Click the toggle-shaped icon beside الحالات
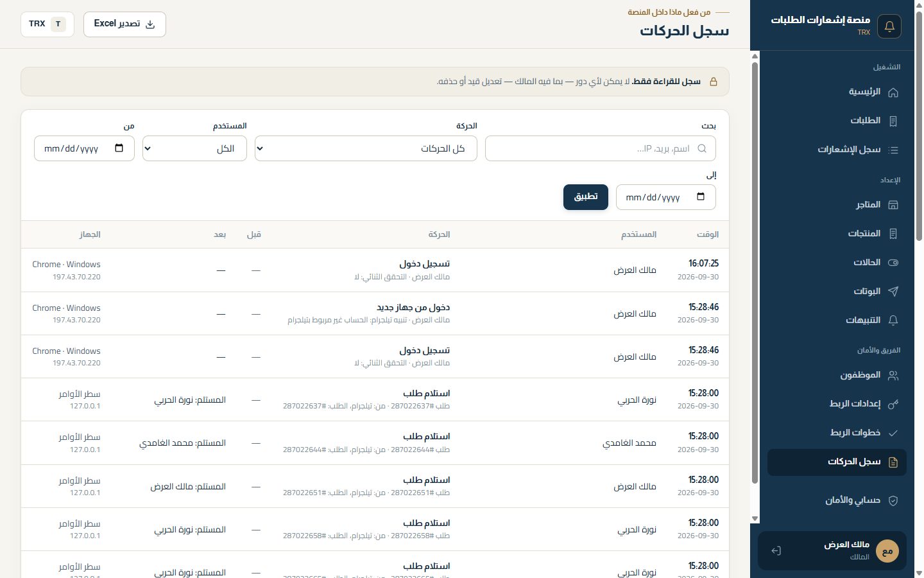This screenshot has width=924, height=578. [x=893, y=263]
